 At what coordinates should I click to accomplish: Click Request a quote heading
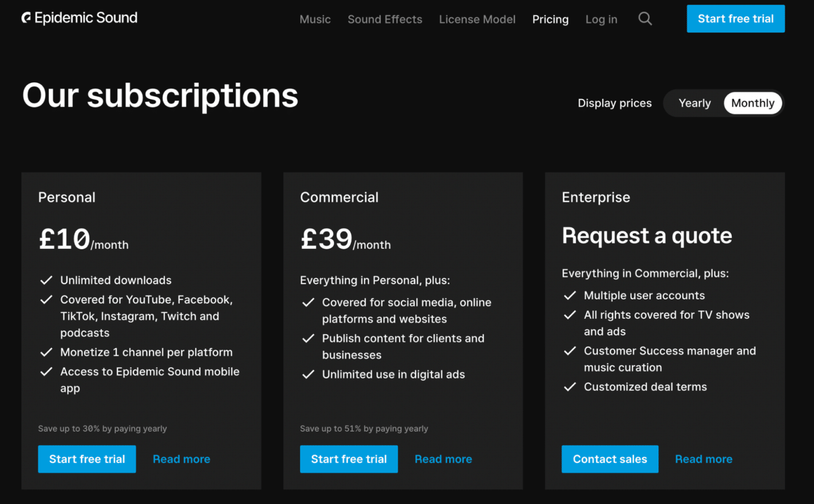pos(647,236)
